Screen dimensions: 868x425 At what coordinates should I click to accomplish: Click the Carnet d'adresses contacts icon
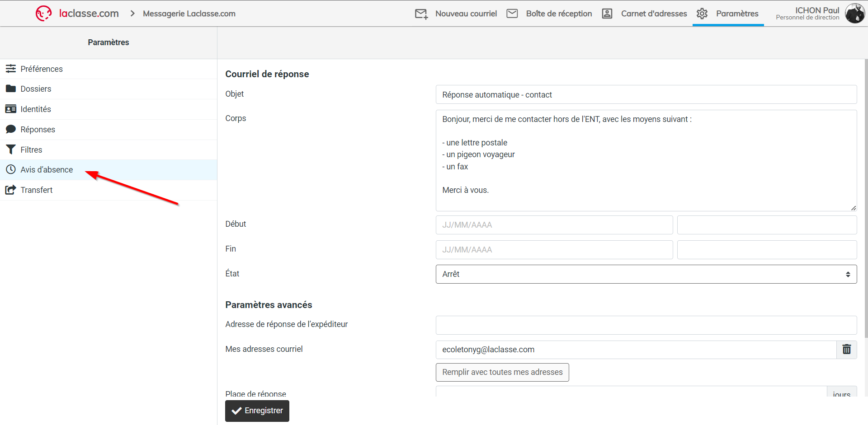pos(607,14)
